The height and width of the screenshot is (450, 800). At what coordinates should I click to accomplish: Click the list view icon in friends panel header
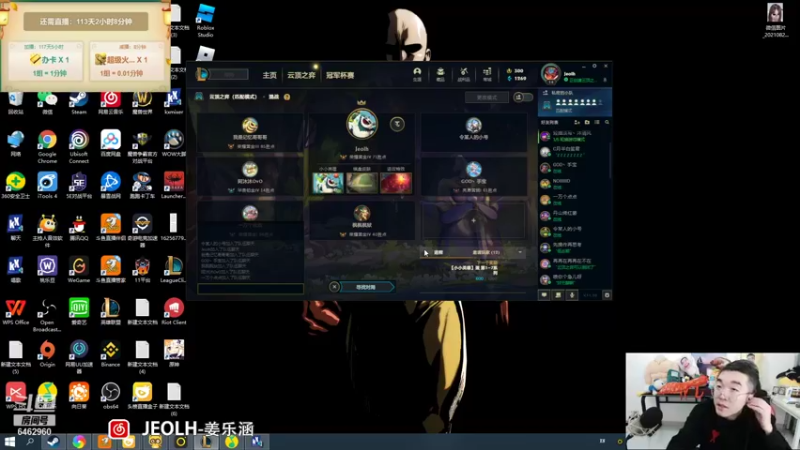point(597,122)
